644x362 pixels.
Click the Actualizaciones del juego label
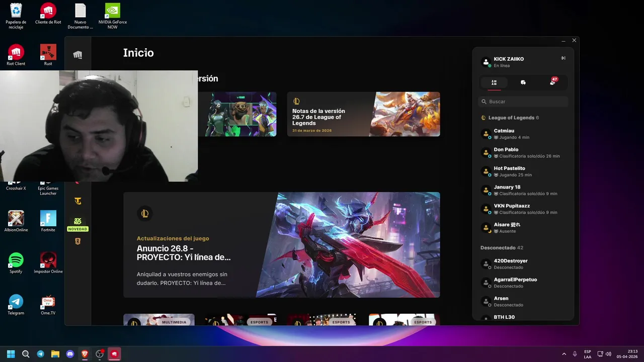(173, 238)
